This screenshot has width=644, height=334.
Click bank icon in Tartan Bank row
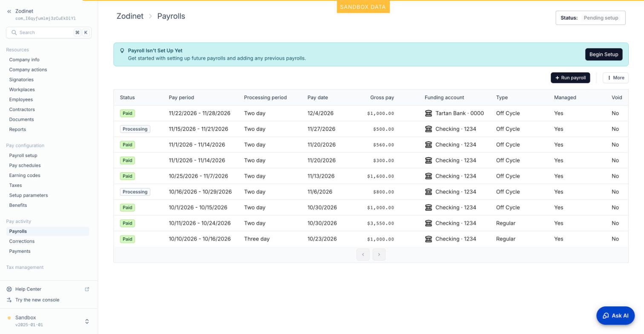428,113
